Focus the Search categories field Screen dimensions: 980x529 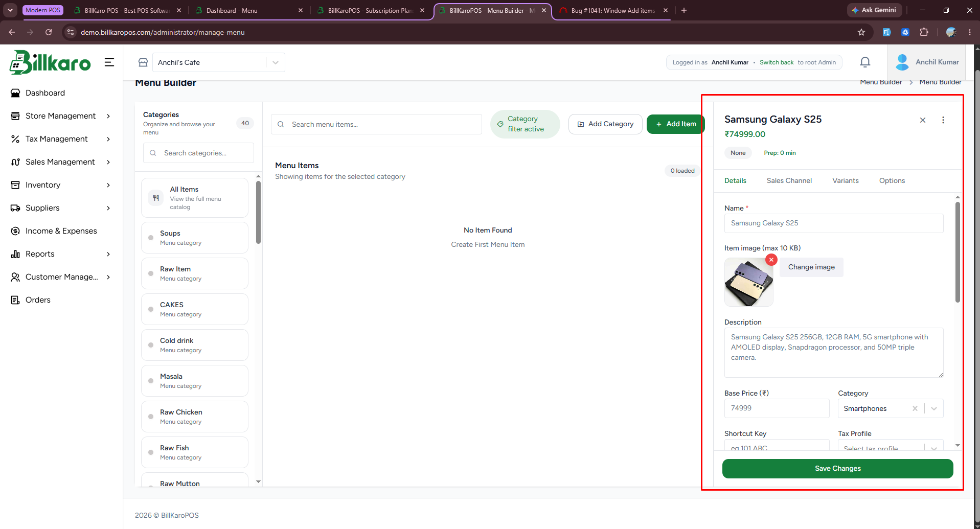click(x=198, y=153)
